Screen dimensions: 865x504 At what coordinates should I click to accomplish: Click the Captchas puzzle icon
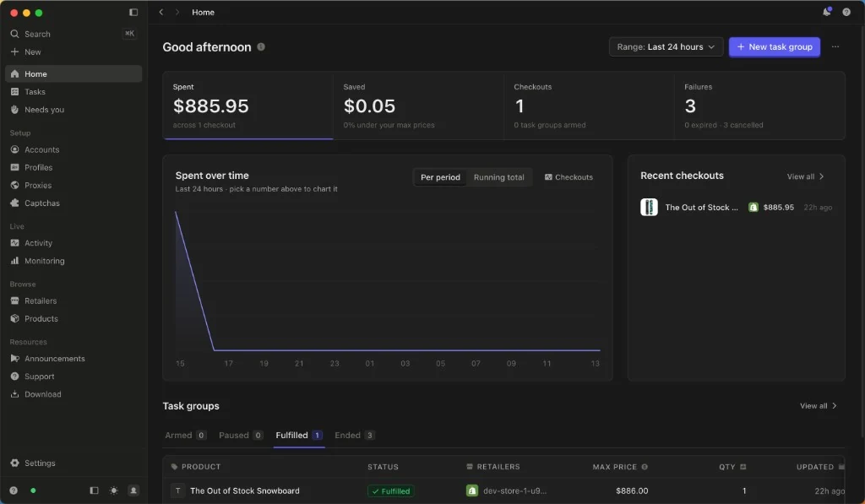point(15,203)
